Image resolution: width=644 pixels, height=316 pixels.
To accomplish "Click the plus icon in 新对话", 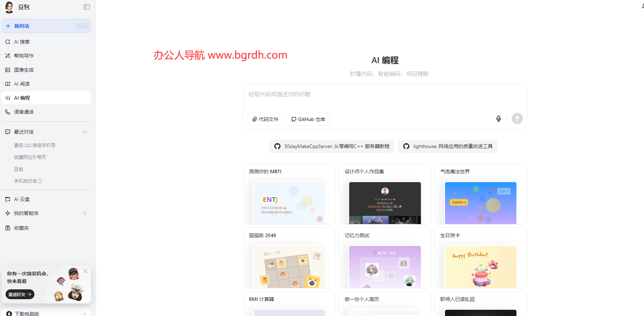I will [8, 26].
